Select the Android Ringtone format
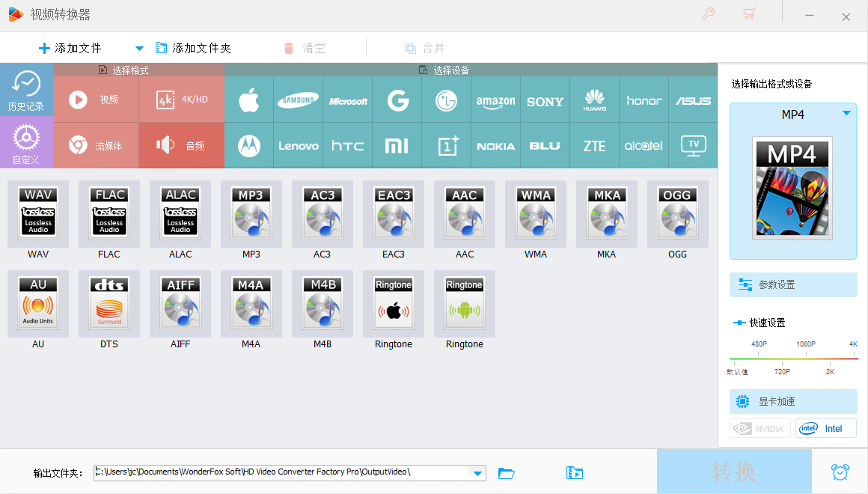 (x=465, y=303)
